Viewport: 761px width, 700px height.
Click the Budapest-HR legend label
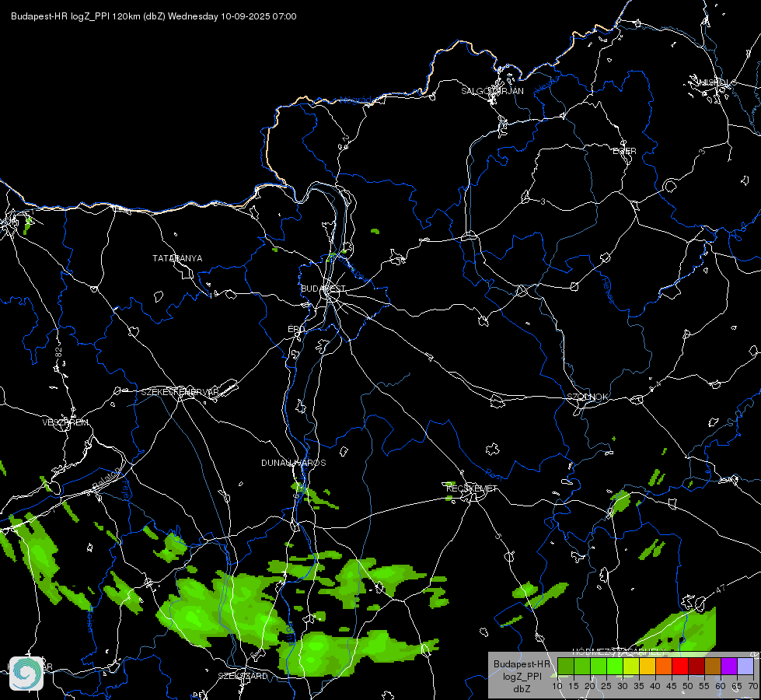522,664
